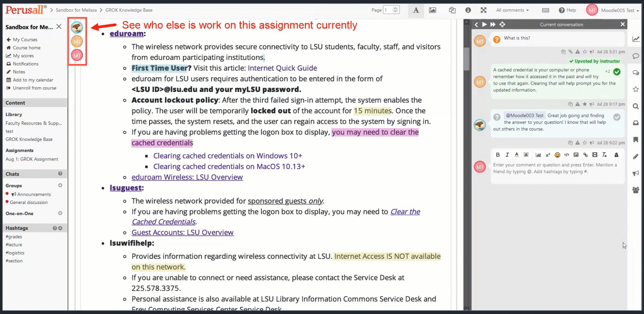This screenshot has width=644, height=314.
Task: Toggle the lock icon in comment editor
Action: 617,155
